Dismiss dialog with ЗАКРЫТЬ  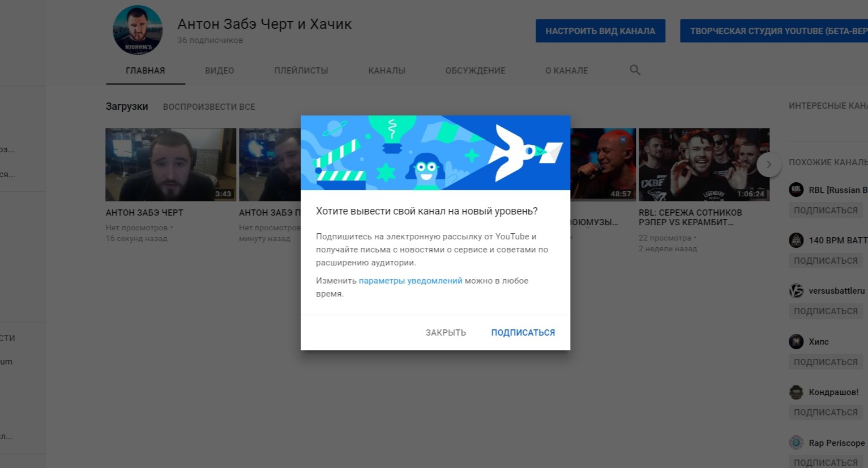[446, 333]
